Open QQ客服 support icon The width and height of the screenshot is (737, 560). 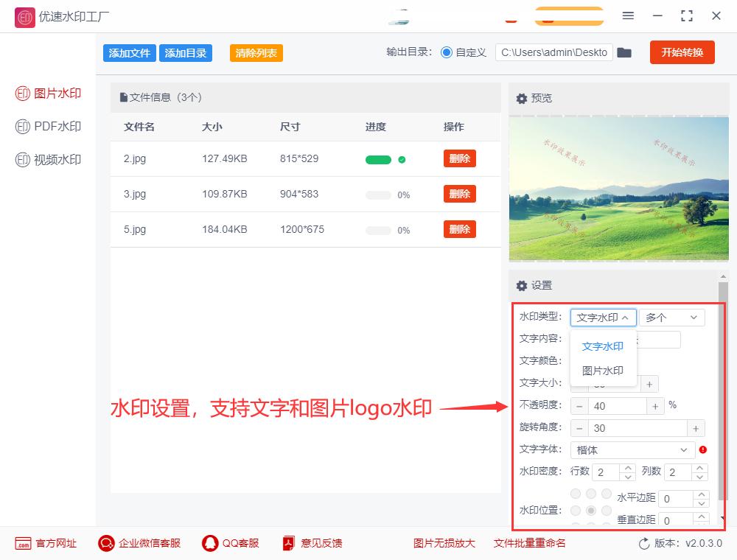point(210,543)
